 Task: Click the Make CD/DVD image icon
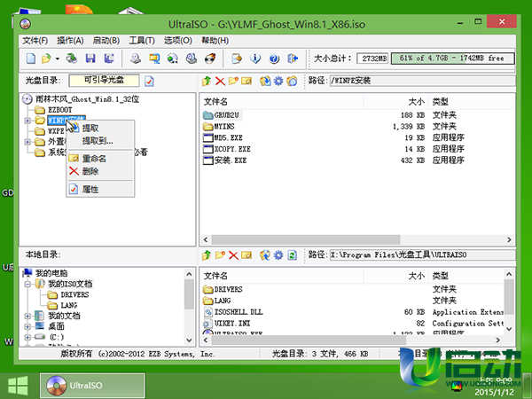point(136,59)
